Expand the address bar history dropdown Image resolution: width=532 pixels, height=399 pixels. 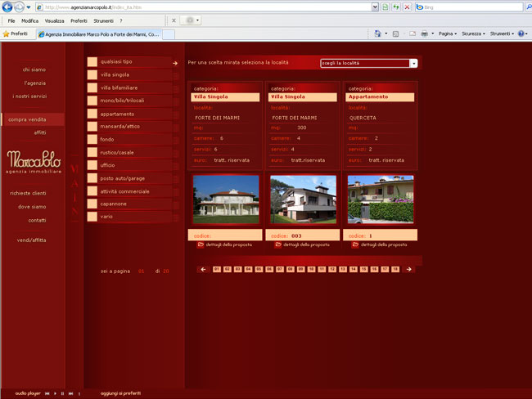click(x=375, y=7)
